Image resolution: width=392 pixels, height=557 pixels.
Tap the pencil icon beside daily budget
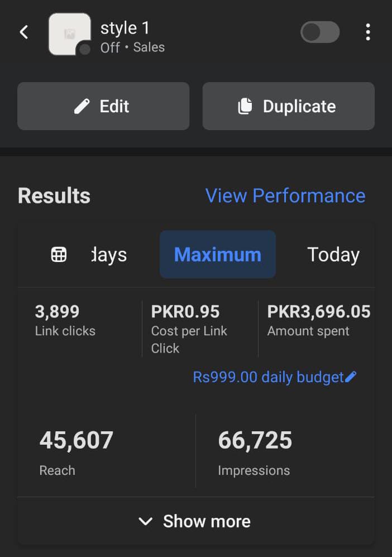[x=351, y=377]
